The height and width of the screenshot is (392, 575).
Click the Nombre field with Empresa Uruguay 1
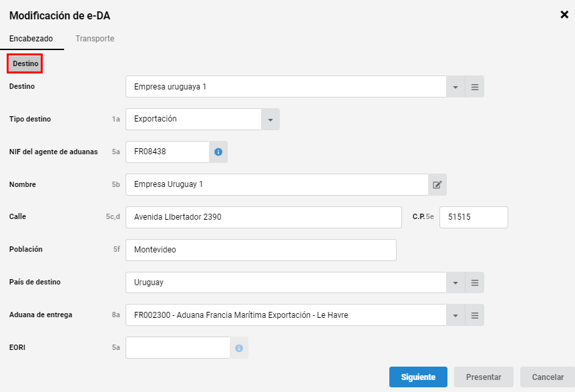[277, 185]
